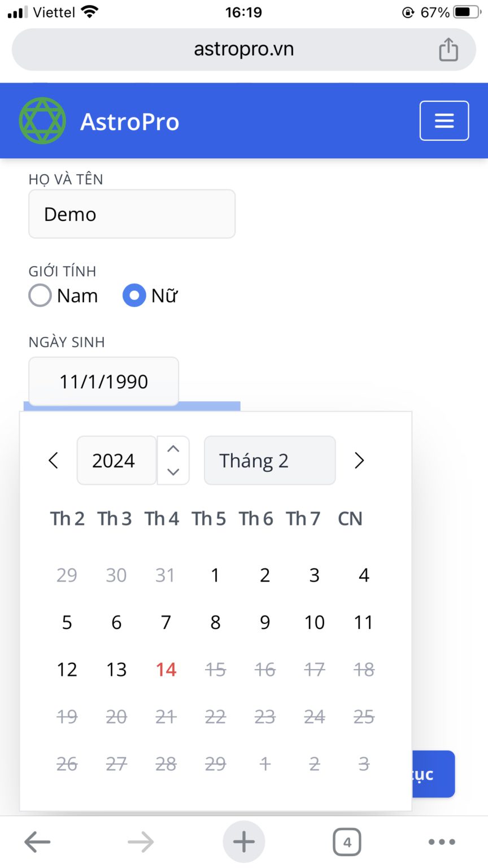Viewport: 488px width, 868px height.
Task: Open the tab switcher showing 4 tabs
Action: [347, 841]
